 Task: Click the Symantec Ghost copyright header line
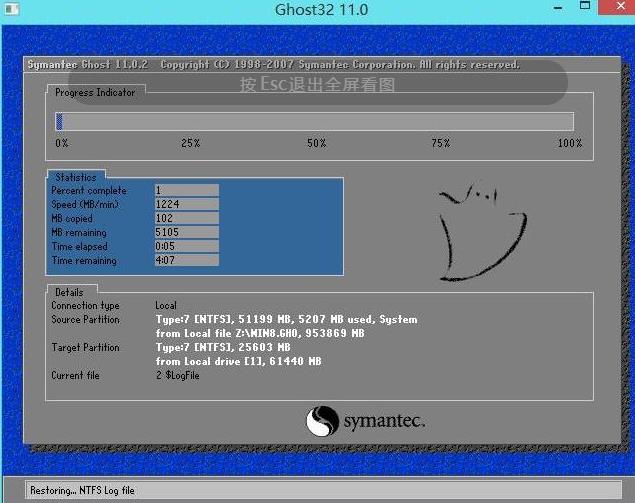273,64
